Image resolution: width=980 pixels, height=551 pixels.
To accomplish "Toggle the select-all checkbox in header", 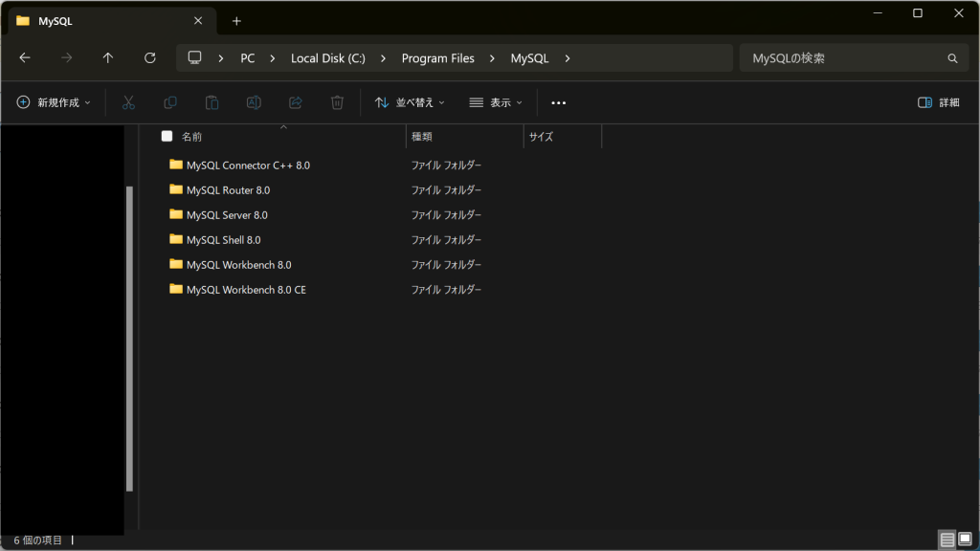I will (167, 137).
